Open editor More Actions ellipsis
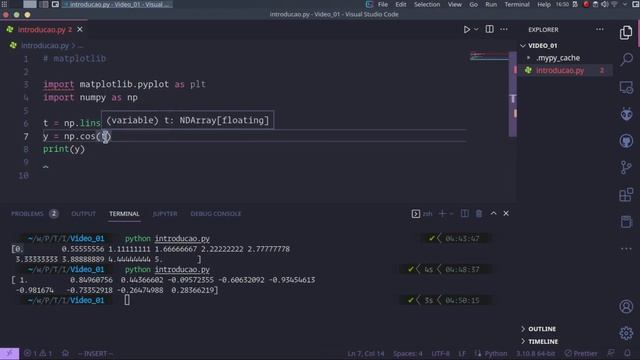The width and height of the screenshot is (640, 360). tap(504, 29)
